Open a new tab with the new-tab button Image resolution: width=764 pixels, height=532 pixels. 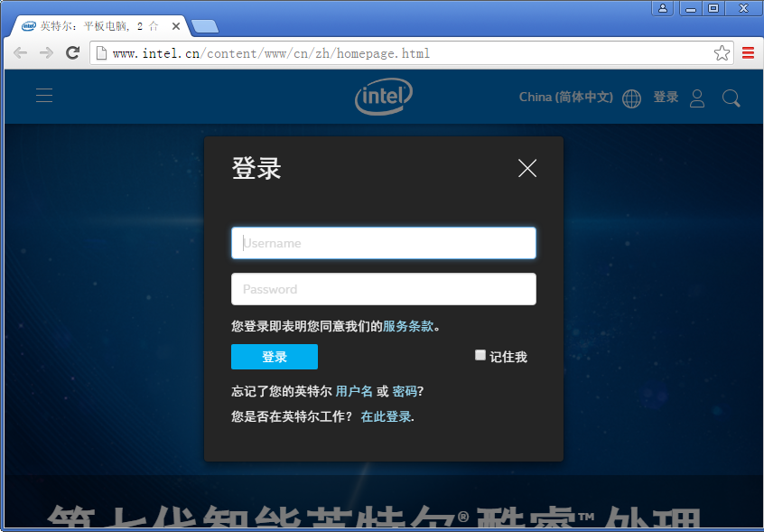[205, 26]
